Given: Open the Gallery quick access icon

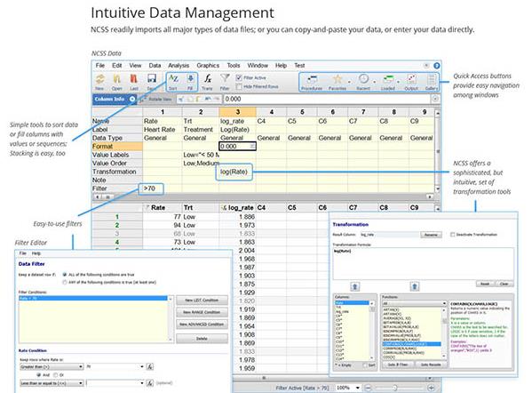Looking at the screenshot, I should point(432,79).
